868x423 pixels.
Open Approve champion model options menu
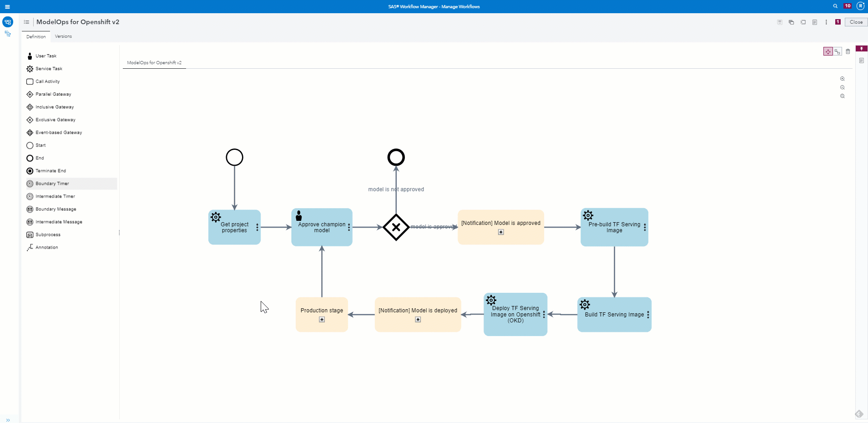pos(349,227)
